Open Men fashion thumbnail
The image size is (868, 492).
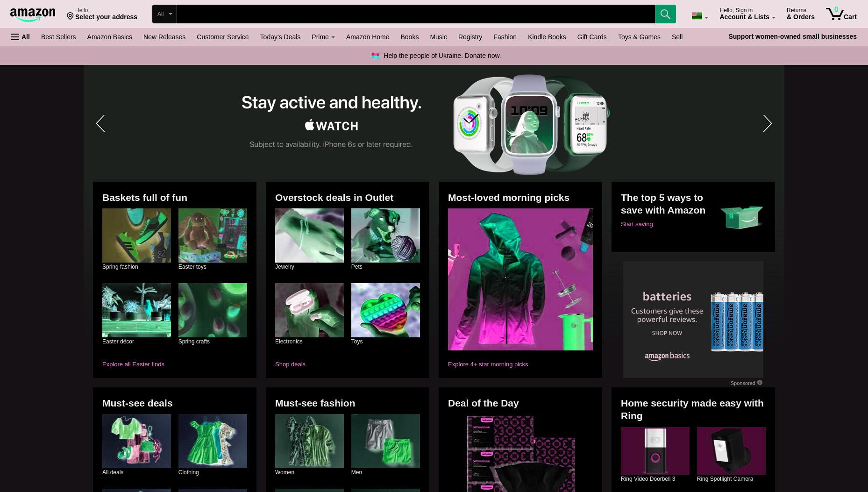pyautogui.click(x=385, y=441)
